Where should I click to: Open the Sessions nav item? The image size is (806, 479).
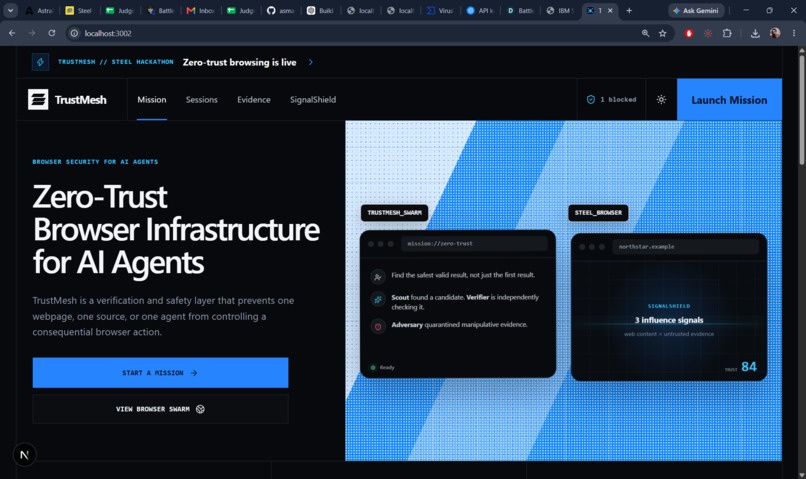(x=202, y=100)
